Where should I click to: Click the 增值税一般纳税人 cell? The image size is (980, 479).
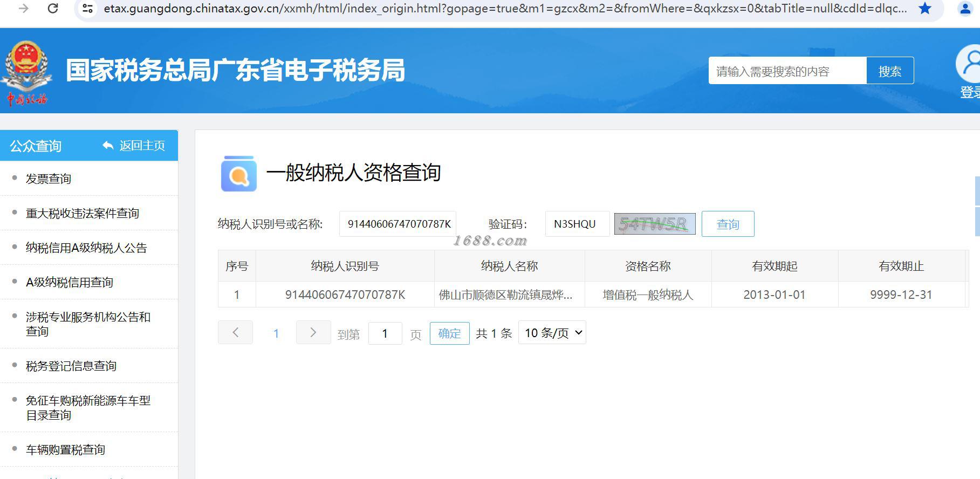(648, 295)
